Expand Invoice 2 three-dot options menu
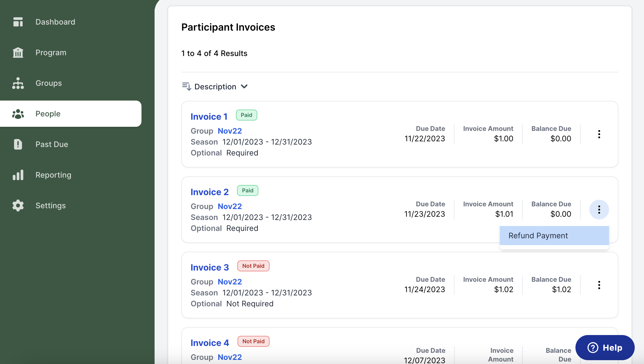 (599, 209)
